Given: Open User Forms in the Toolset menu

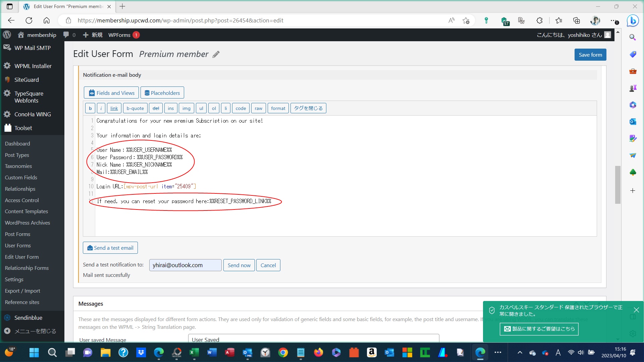Looking at the screenshot, I should tap(18, 245).
